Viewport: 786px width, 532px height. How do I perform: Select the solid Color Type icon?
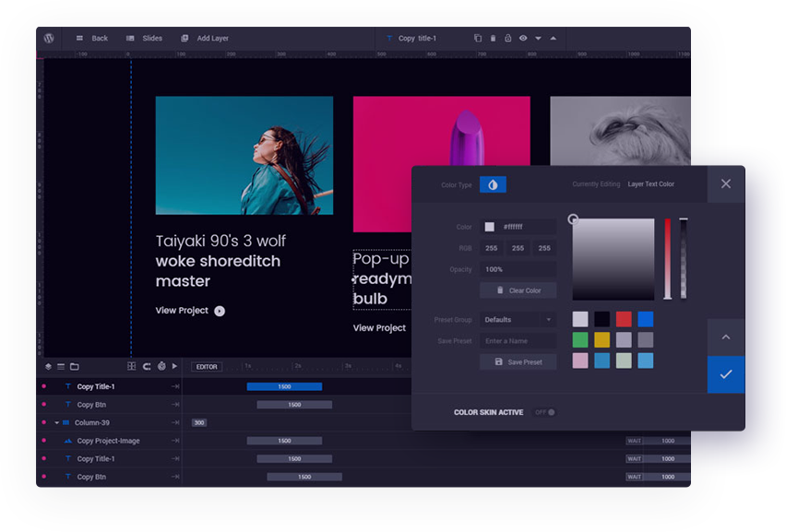coord(493,184)
